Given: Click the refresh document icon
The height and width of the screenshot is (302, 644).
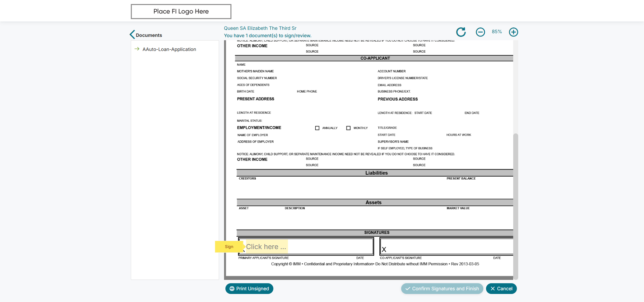Looking at the screenshot, I should pos(461,32).
